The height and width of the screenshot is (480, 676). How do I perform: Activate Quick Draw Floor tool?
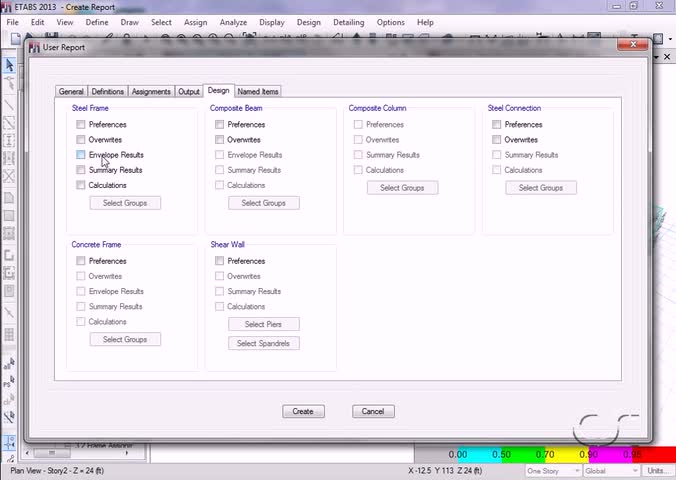point(9,233)
